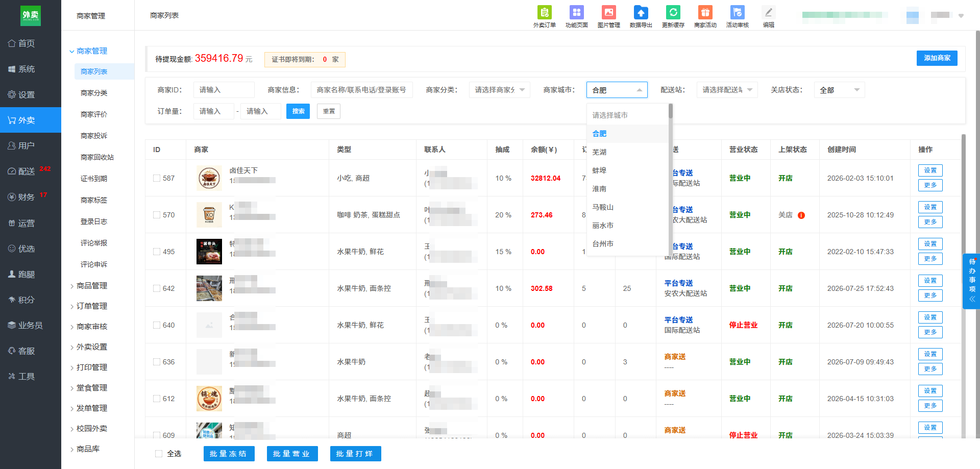
Task: Open 商家分类 in the submenu
Action: (94, 93)
